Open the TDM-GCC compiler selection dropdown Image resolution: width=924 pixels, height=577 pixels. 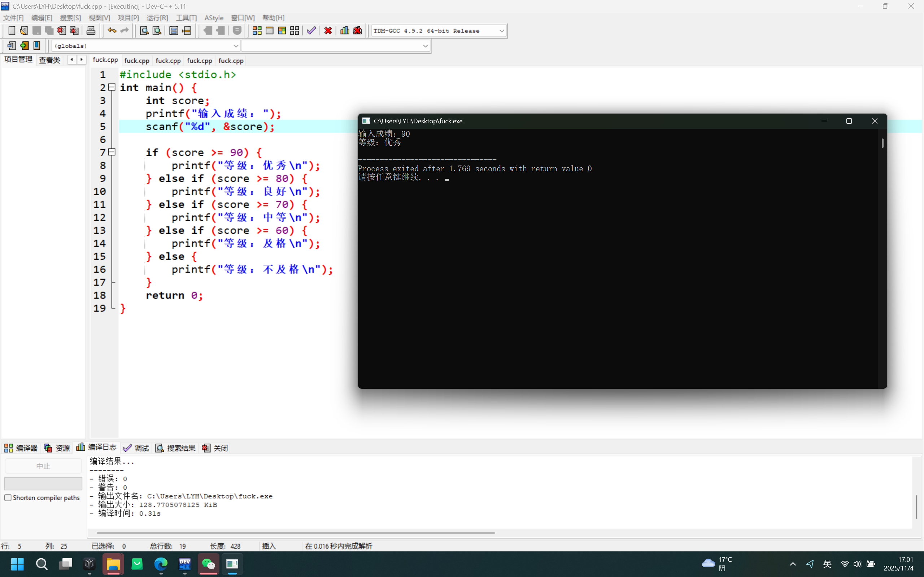pyautogui.click(x=501, y=31)
